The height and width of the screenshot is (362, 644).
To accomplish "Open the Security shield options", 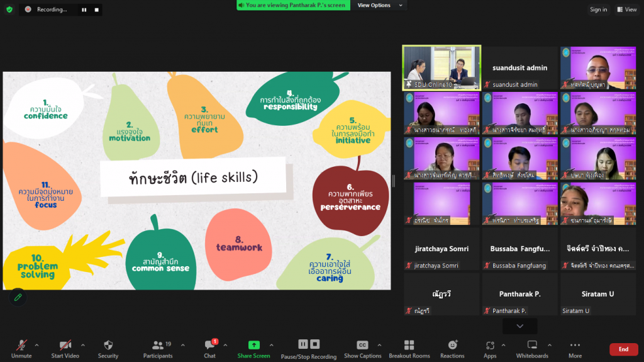I will [x=108, y=348].
